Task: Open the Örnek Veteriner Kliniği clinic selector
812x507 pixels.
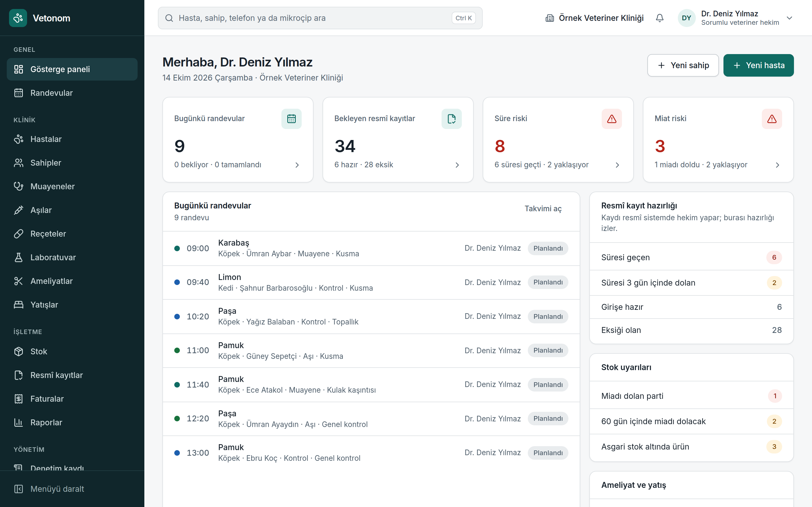Action: pos(594,18)
